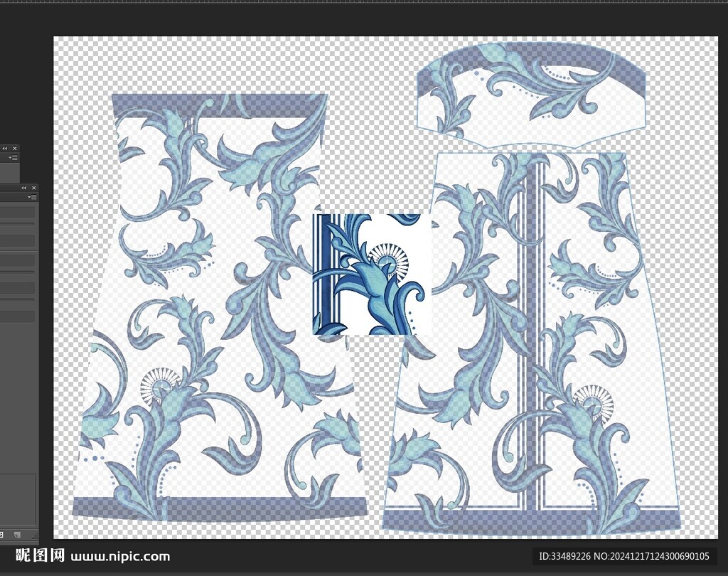Open the upper floating panel's flyout menu
This screenshot has width=728, height=576.
pyautogui.click(x=14, y=157)
